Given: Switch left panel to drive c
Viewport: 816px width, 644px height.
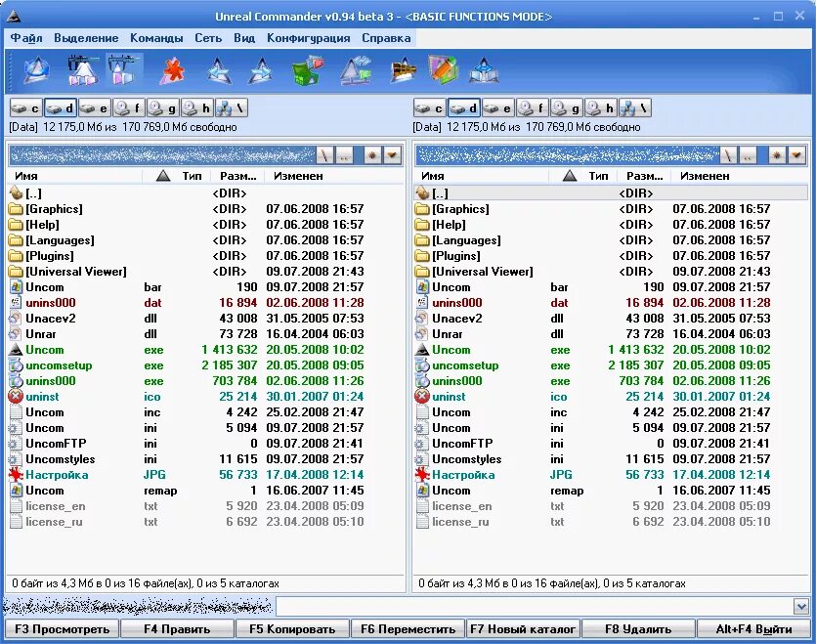Looking at the screenshot, I should (x=25, y=108).
